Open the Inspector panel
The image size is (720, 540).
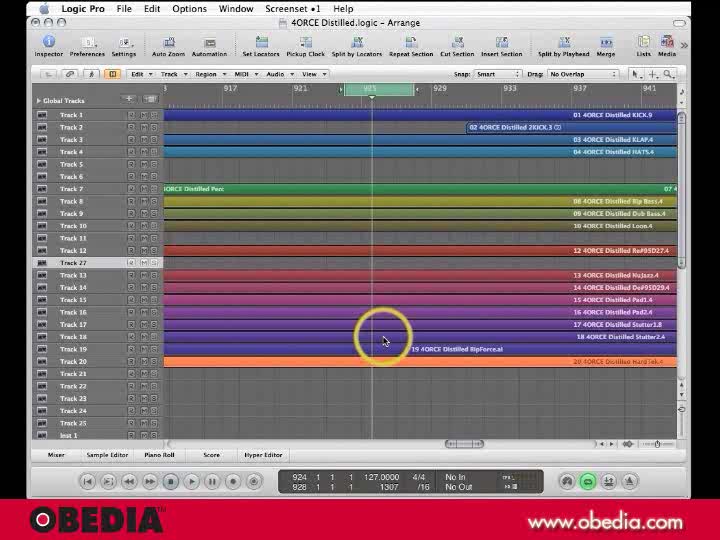pyautogui.click(x=49, y=46)
